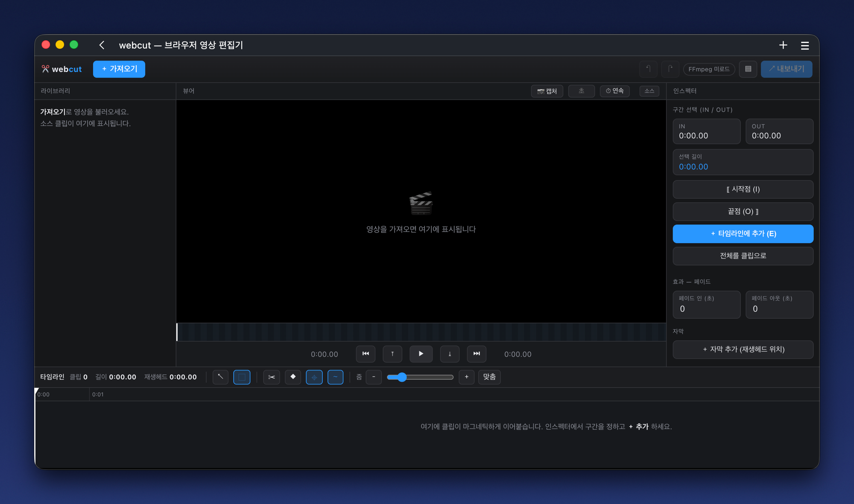Click the OUT timecode field
Image resolution: width=854 pixels, height=504 pixels.
tap(779, 131)
